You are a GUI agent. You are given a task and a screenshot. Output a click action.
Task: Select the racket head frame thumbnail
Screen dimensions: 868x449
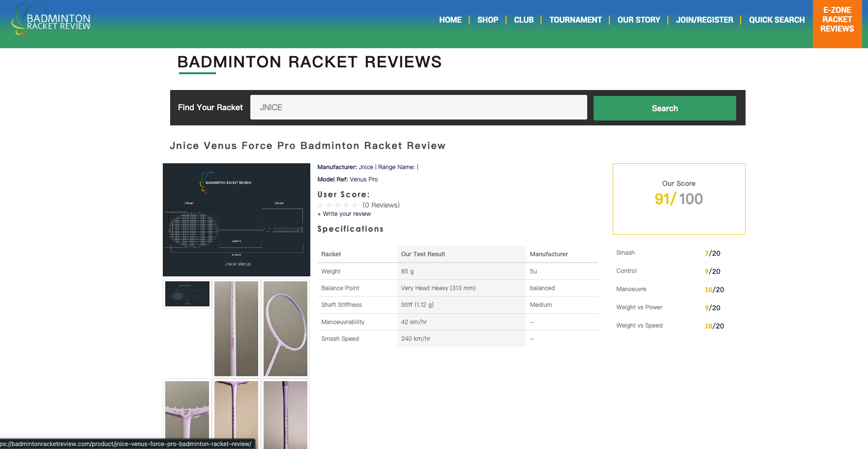coord(285,328)
